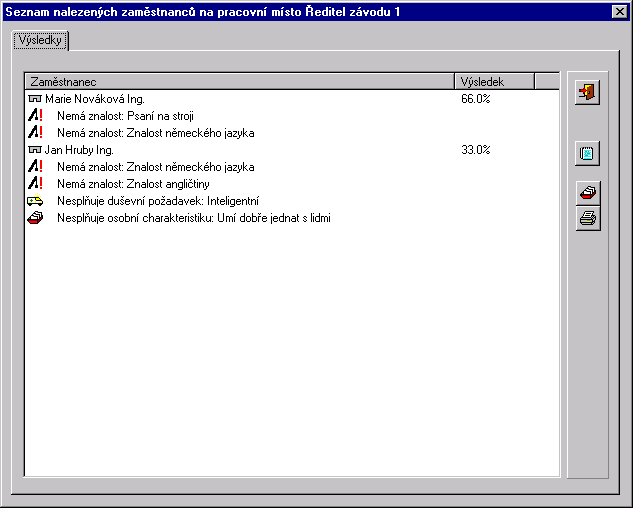Click the employee icon beside Jan Hruby
Viewport: 633px width, 508px height.
tap(35, 150)
